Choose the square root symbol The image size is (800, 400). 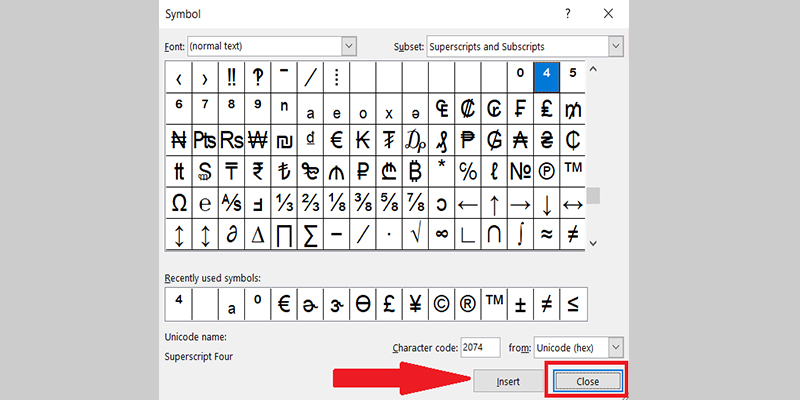(x=414, y=235)
